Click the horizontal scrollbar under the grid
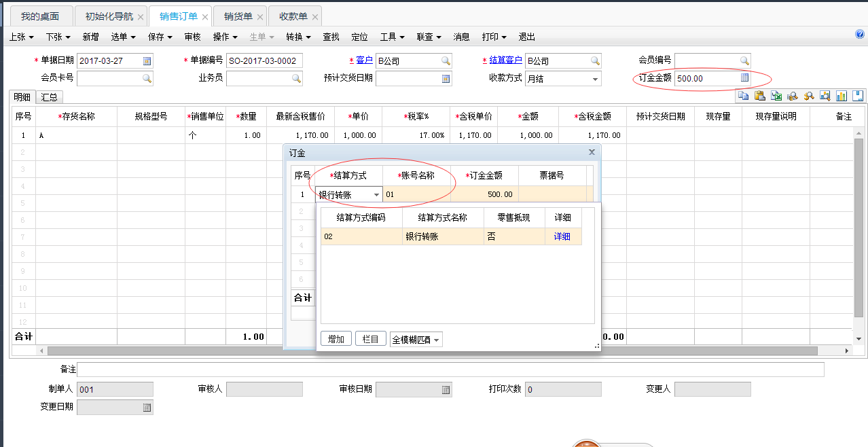The height and width of the screenshot is (447, 868). [x=428, y=351]
